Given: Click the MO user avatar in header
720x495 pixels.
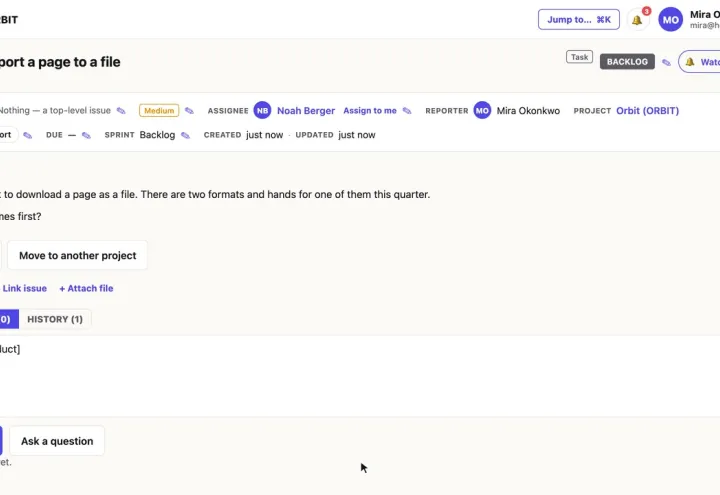Looking at the screenshot, I should 670,20.
